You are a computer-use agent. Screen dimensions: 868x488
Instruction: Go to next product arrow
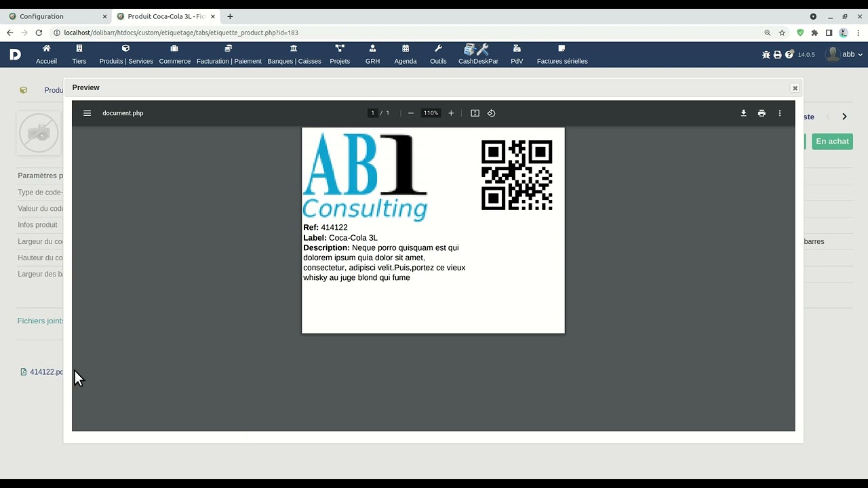(844, 117)
